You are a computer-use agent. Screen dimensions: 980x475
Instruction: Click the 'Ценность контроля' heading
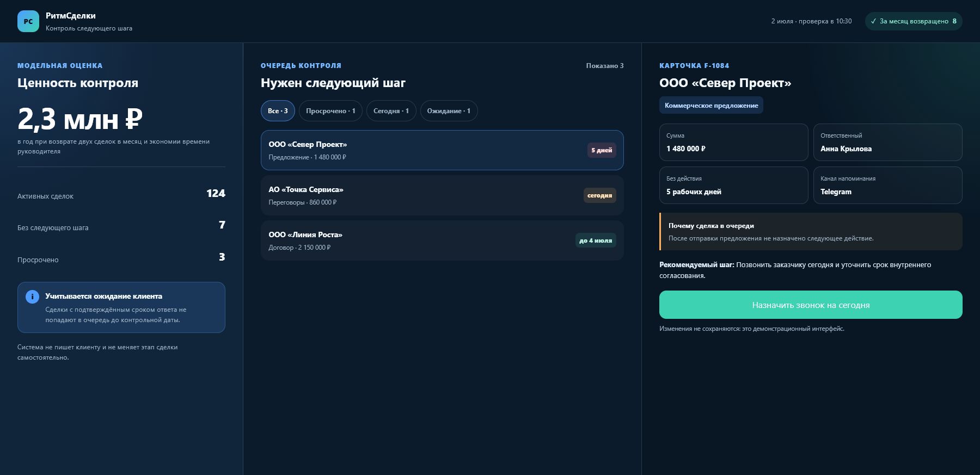[78, 83]
